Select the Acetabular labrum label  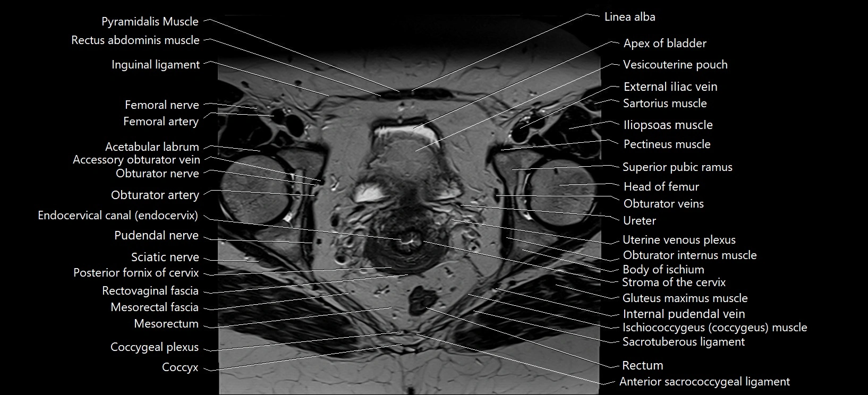[x=152, y=147]
